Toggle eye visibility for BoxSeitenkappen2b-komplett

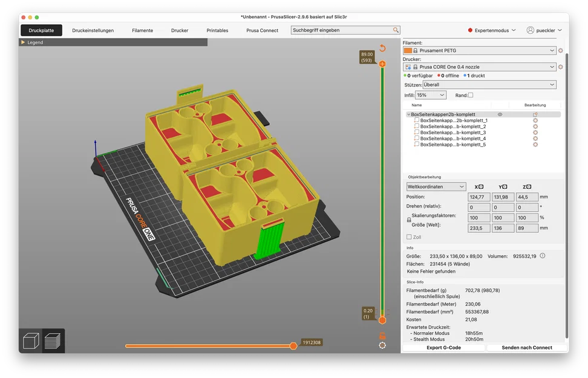click(x=500, y=114)
